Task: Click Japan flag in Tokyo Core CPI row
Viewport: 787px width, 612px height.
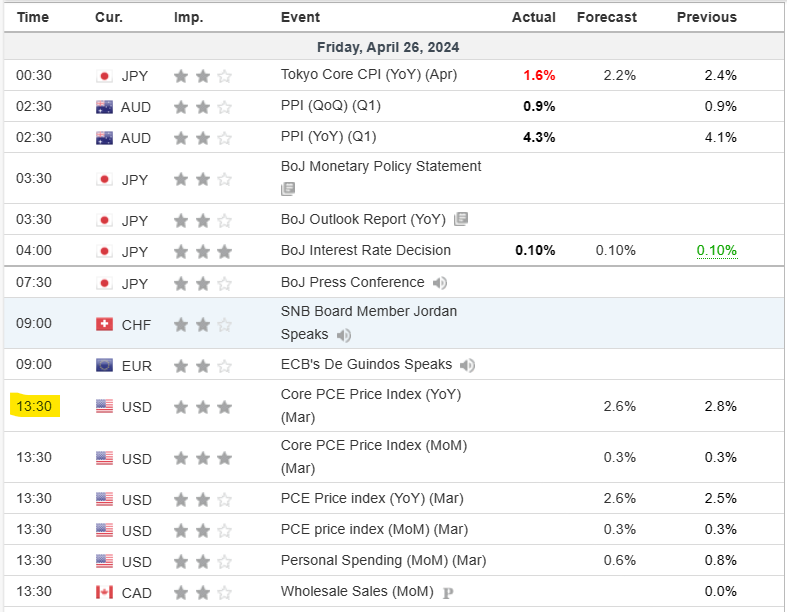Action: point(104,76)
